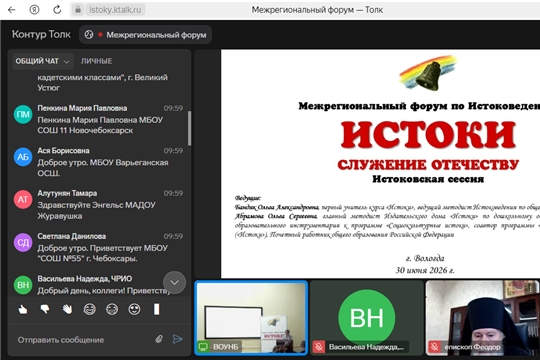
Task: Click the Отправить сообщение input field
Action: coord(83,340)
